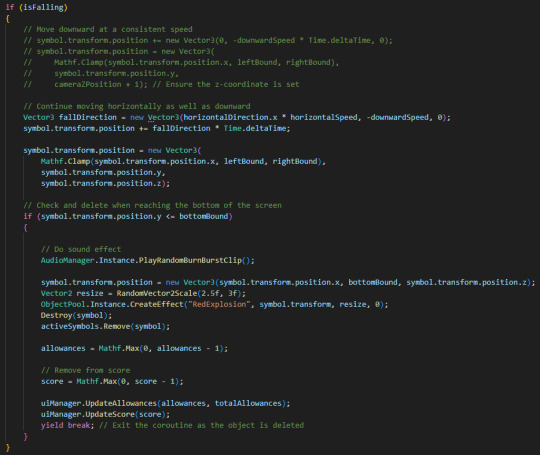Click 'uiManager.UpdateScore(score);' line
Screen dimensions: 540x455
tap(105, 414)
